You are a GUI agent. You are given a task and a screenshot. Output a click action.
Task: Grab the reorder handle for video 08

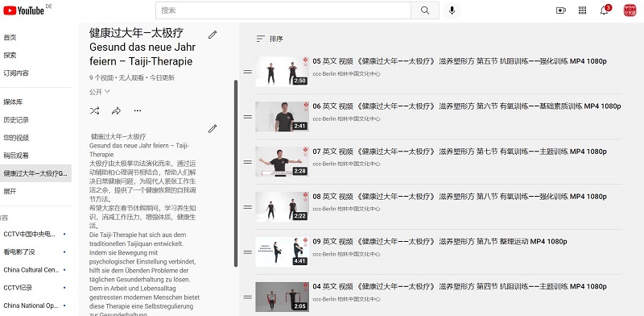click(248, 207)
